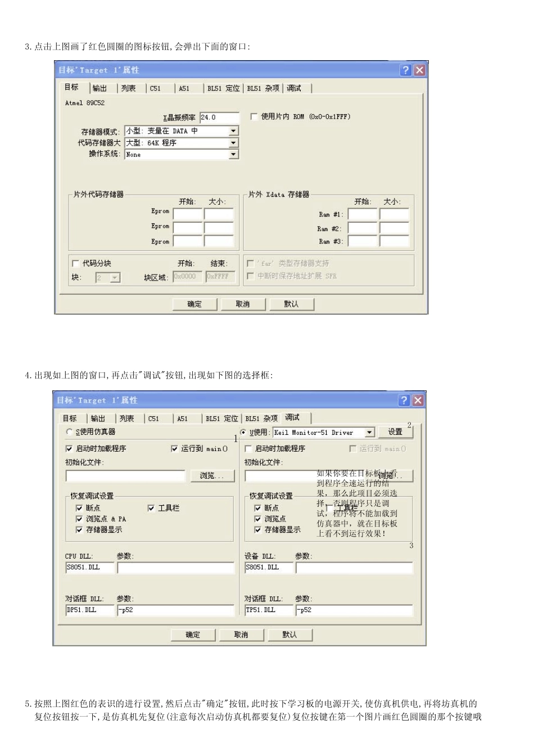The height and width of the screenshot is (756, 534).
Task: Click the 参数 field beside TP51.DLL
Action: point(354,610)
